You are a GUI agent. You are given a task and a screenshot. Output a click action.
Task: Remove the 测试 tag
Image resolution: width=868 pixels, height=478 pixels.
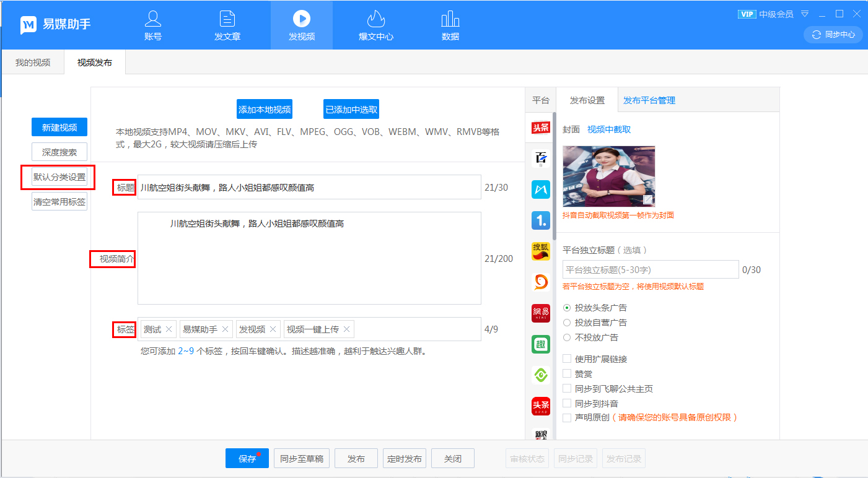tap(169, 329)
